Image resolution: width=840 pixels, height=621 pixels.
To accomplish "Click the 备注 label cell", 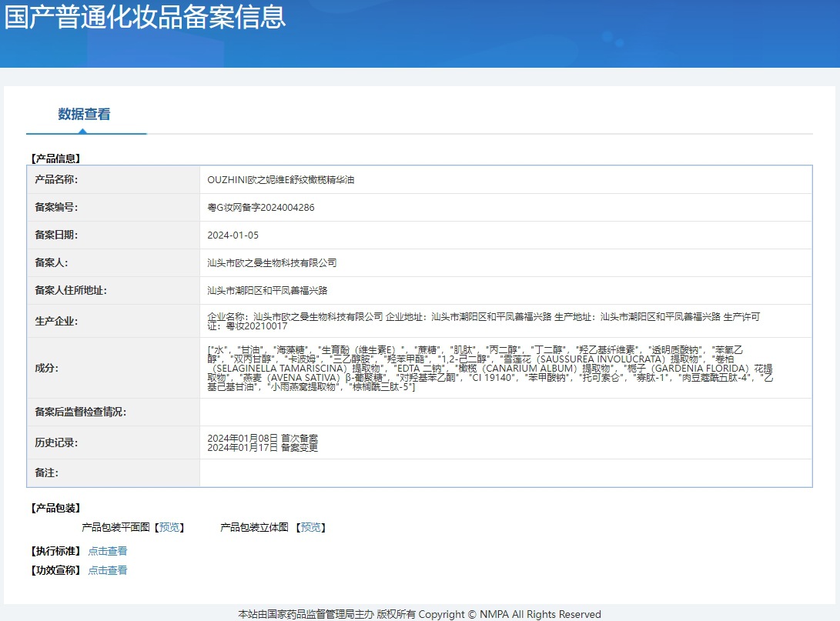I will pos(113,473).
